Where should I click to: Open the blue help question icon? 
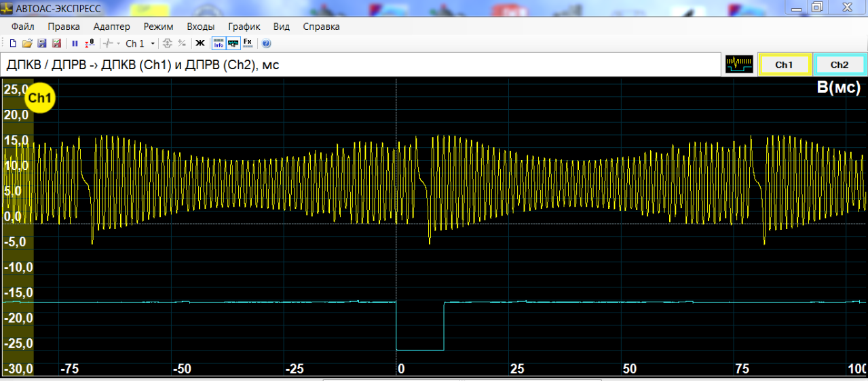click(266, 43)
